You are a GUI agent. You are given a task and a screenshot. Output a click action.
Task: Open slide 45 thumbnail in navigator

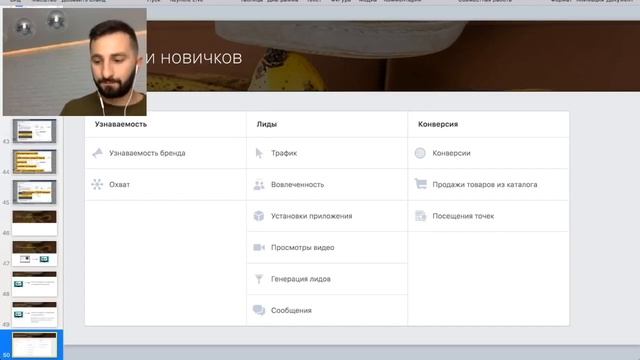click(34, 192)
